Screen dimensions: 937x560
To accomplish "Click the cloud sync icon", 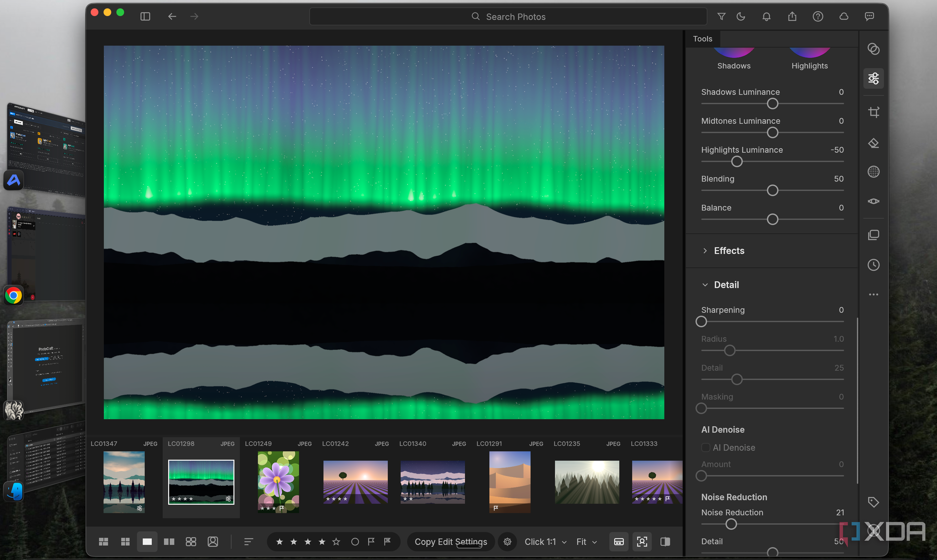I will tap(844, 17).
